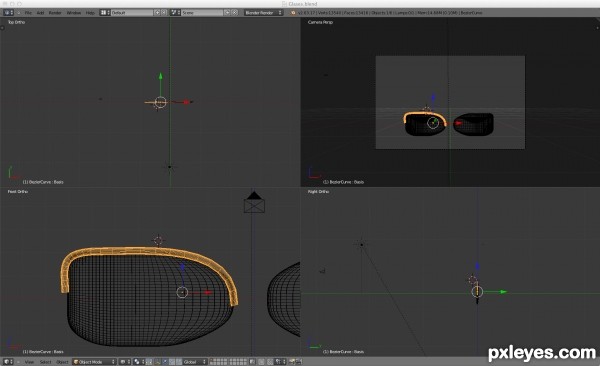Image resolution: width=600 pixels, height=366 pixels.
Task: Select the camera object in Front Ortho view
Action: [x=254, y=203]
